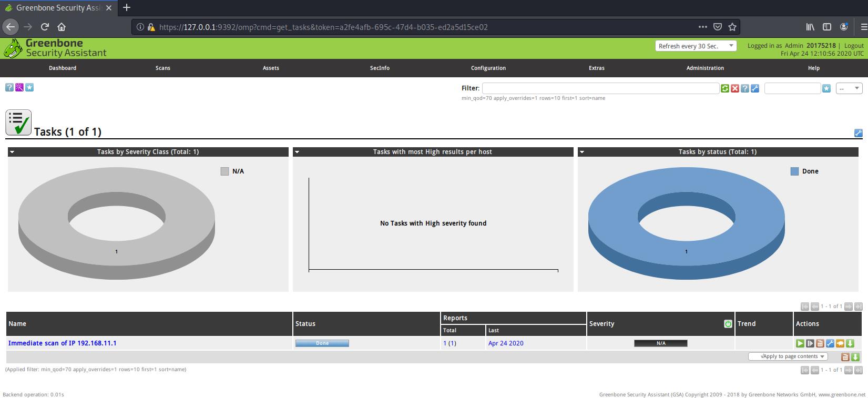Open the Help menu in the navigation bar

tap(814, 68)
